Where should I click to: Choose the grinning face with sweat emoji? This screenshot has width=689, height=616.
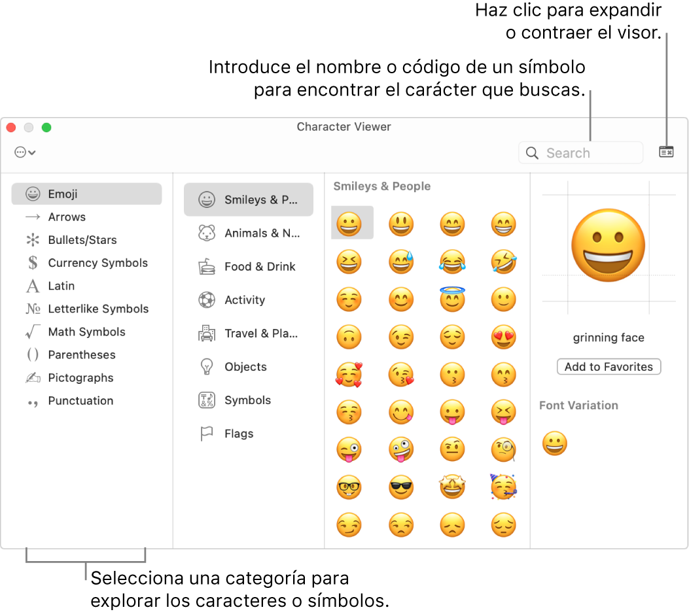401,262
